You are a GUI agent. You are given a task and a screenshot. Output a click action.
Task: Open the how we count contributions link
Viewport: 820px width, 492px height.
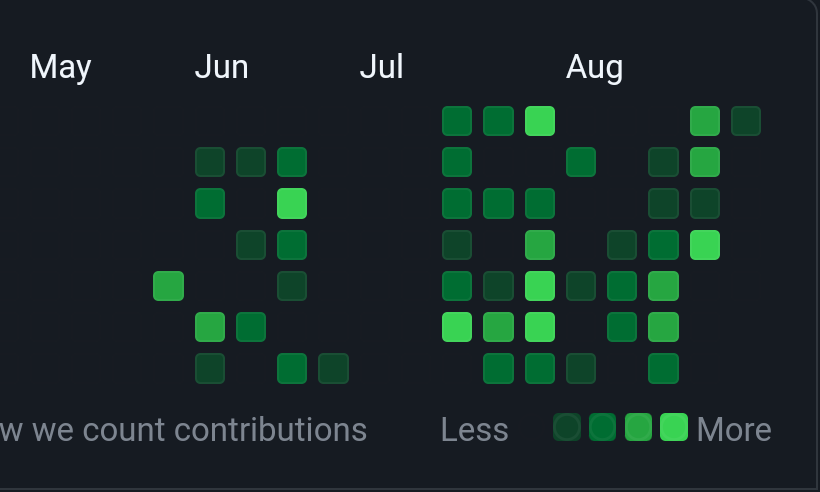(x=183, y=430)
